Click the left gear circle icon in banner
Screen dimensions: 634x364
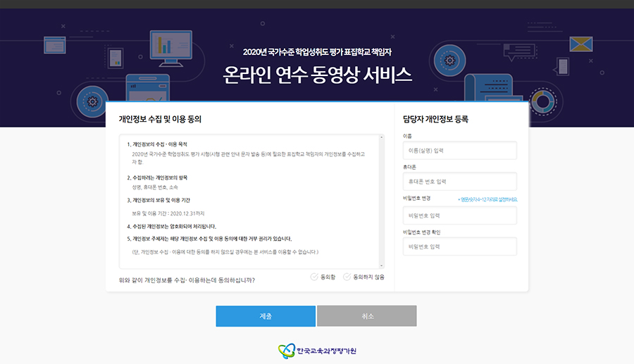click(x=93, y=102)
